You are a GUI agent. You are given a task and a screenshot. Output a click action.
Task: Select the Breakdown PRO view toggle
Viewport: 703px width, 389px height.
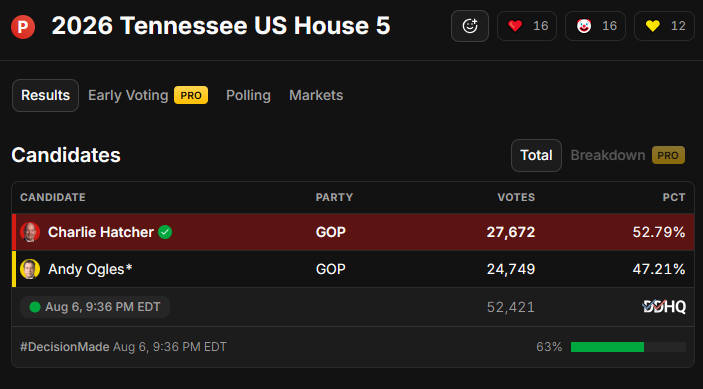coord(628,156)
